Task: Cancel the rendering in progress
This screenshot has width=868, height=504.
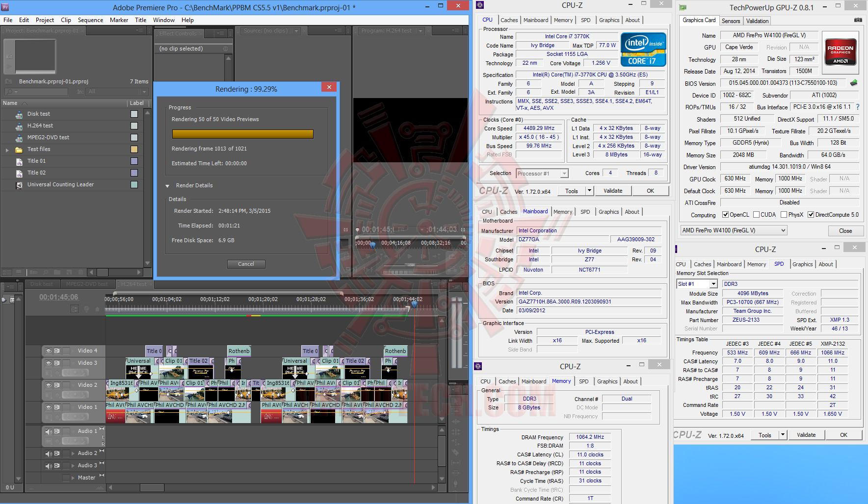Action: [246, 264]
